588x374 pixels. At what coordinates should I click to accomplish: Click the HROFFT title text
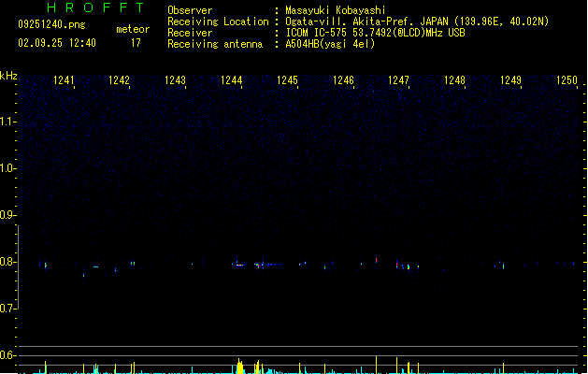tap(95, 7)
